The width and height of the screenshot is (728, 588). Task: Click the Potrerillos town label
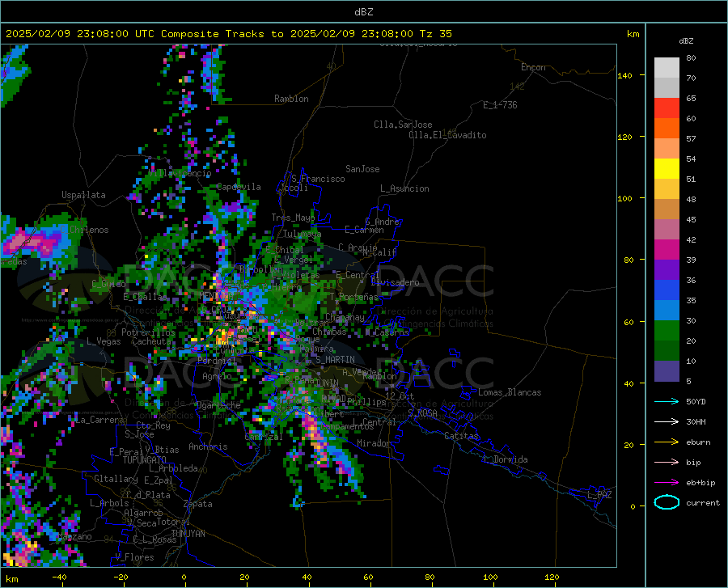148,332
